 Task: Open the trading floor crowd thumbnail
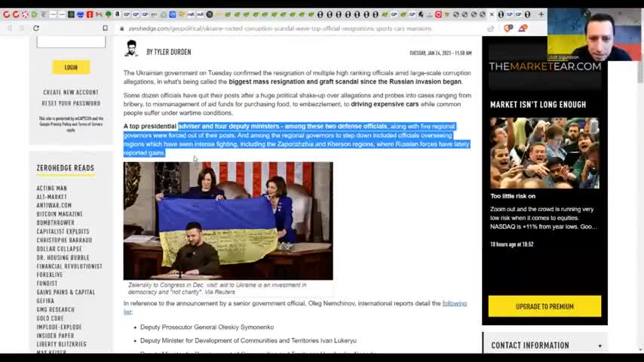pos(544,153)
